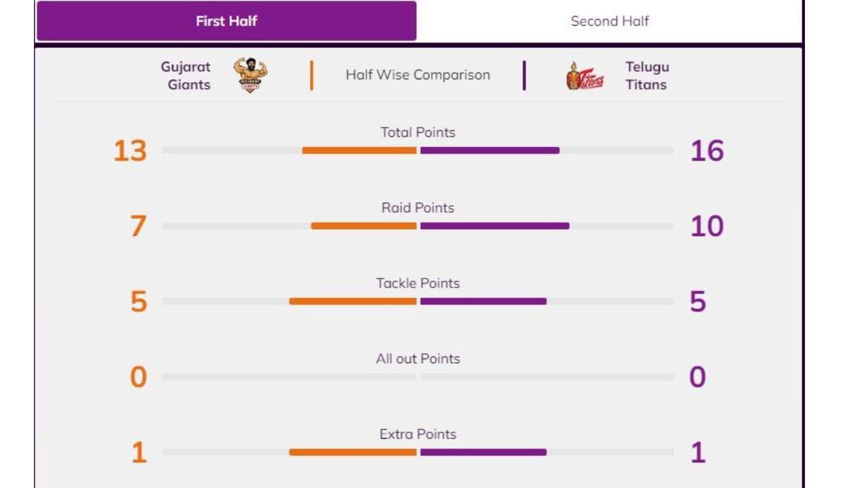
Task: Click the orange Total Points bar
Action: coord(359,150)
